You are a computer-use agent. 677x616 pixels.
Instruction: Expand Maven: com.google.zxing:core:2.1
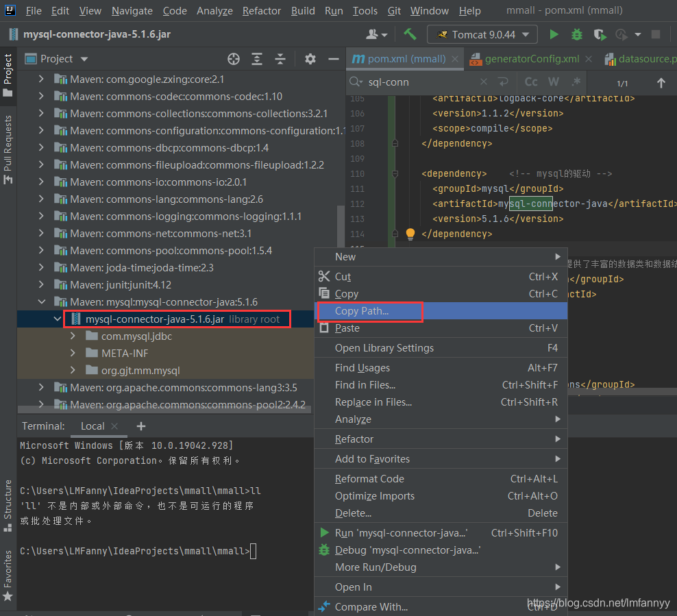(x=41, y=79)
